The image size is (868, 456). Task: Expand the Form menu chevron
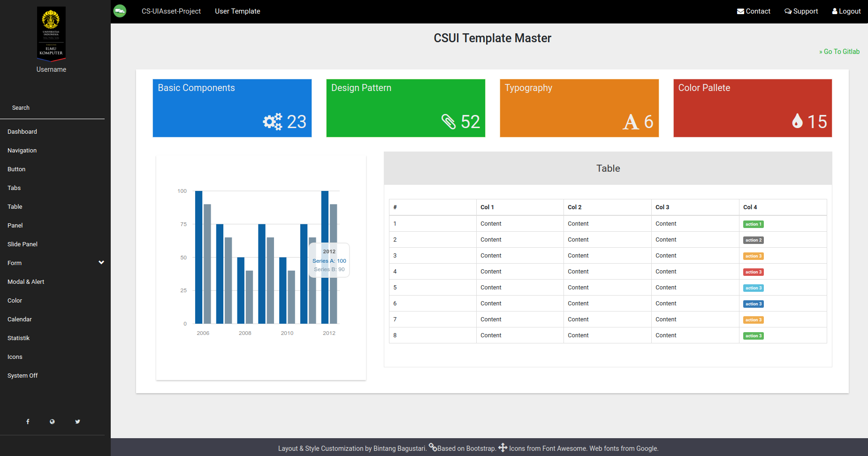coord(101,263)
